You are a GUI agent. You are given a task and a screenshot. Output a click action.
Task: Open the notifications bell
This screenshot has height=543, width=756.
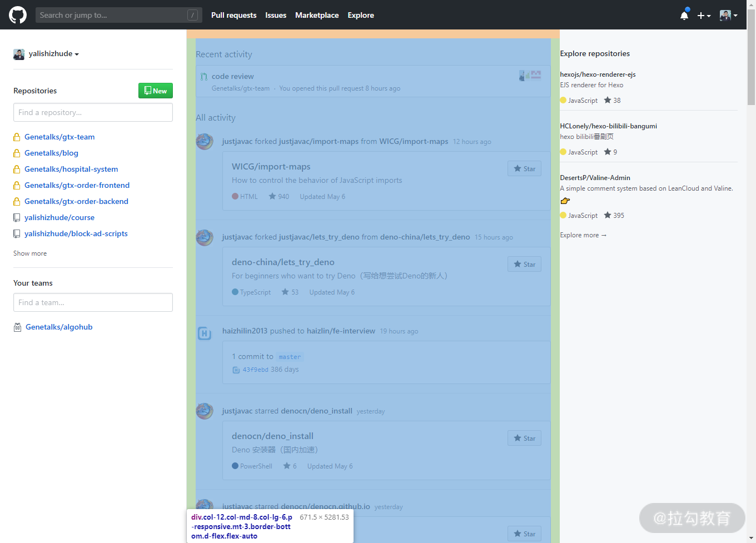point(684,15)
